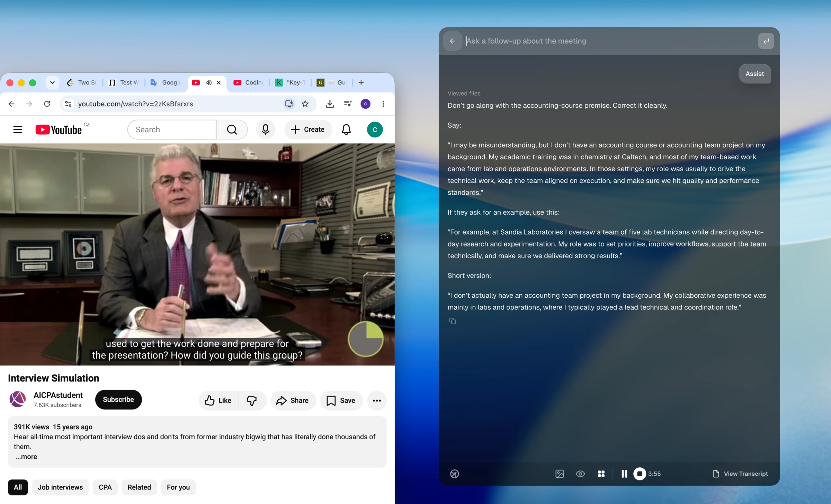Click the address bar URL
Screen dimensions: 831x504
tap(135, 104)
